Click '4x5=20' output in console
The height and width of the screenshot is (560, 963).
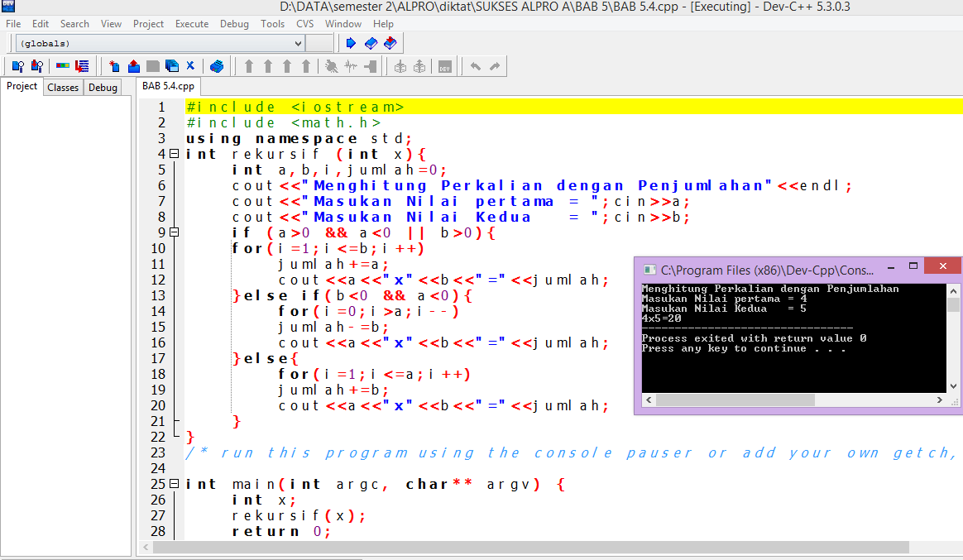tap(662, 318)
